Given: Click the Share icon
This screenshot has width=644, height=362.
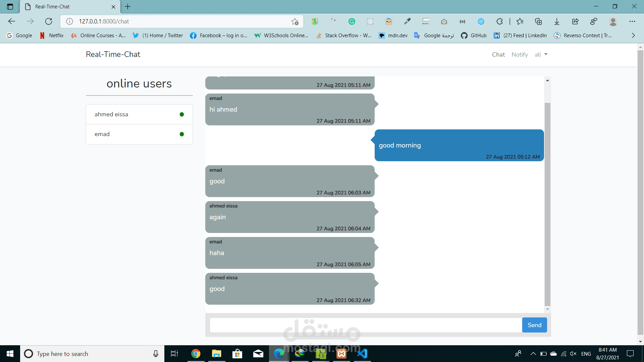Looking at the screenshot, I should (575, 21).
